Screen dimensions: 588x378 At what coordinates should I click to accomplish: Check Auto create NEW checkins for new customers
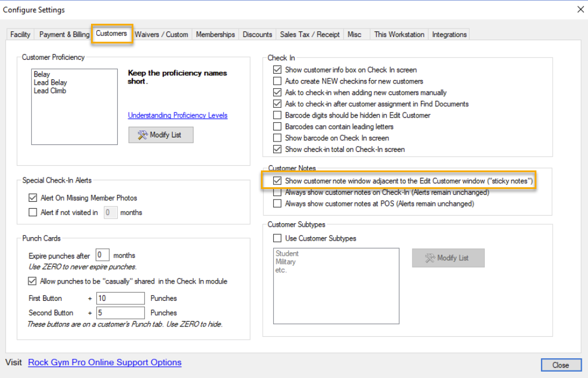pos(277,81)
